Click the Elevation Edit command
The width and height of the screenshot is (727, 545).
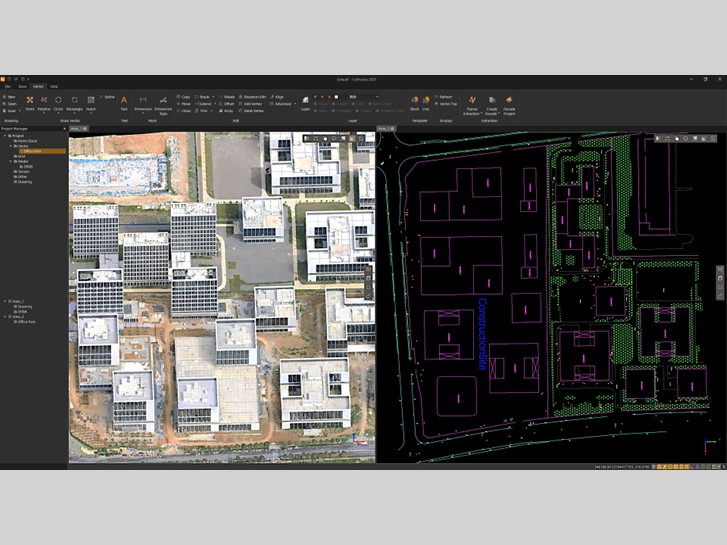coord(253,97)
